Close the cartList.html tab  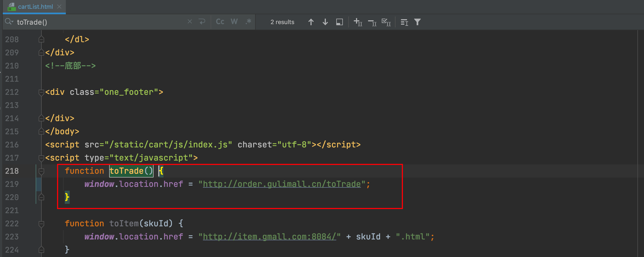59,7
